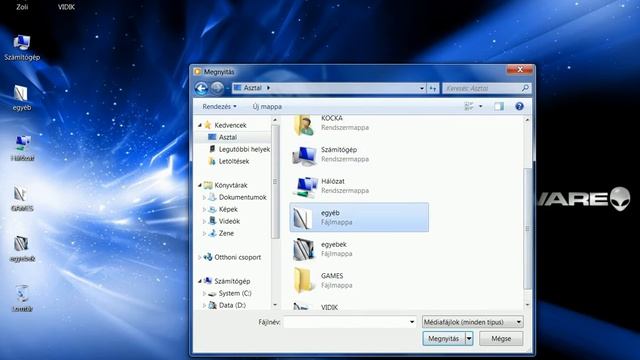Select Letöltések in navigation pane

[229, 161]
